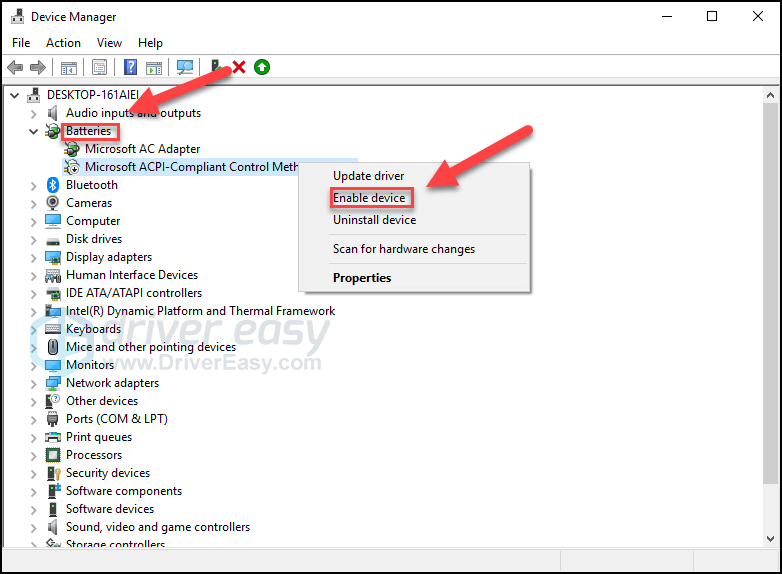Viewport: 782px width, 574px height.
Task: Click the Batteries category icon
Action: pyautogui.click(x=52, y=131)
